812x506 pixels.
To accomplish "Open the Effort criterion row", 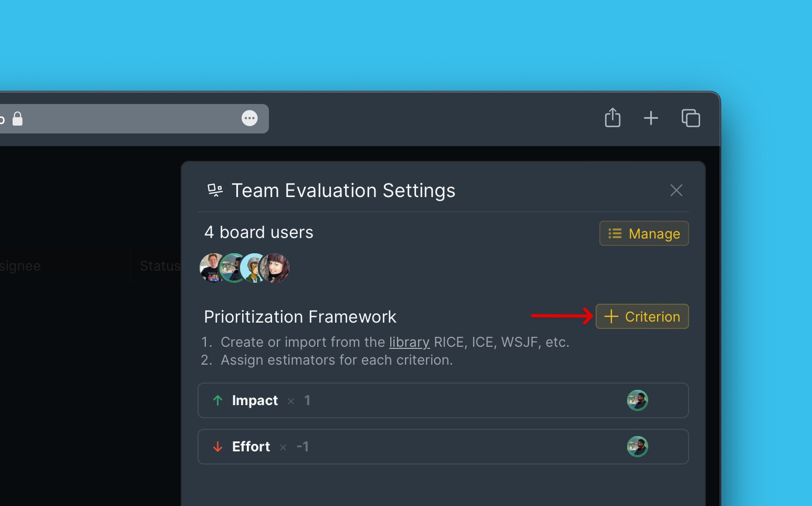I will (443, 447).
